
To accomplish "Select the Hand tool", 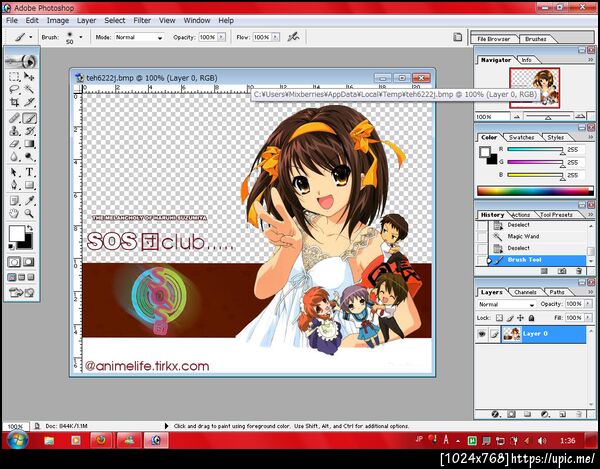I will click(x=14, y=213).
